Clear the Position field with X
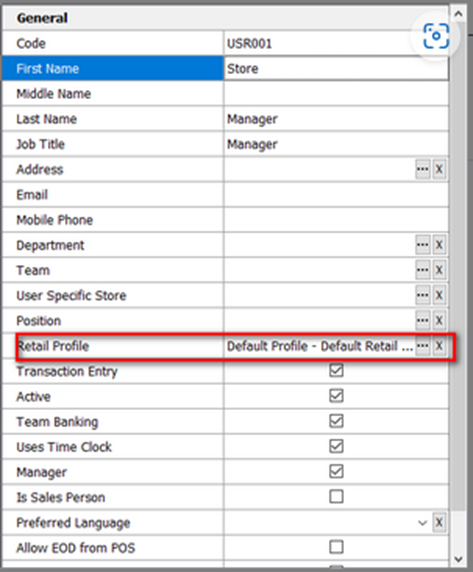Screen dimensions: 473x572 pos(439,320)
